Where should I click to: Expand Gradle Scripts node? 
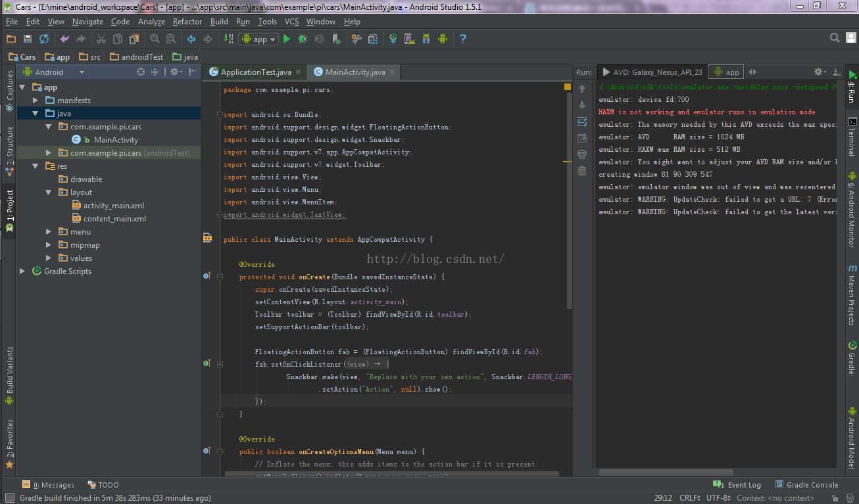22,271
